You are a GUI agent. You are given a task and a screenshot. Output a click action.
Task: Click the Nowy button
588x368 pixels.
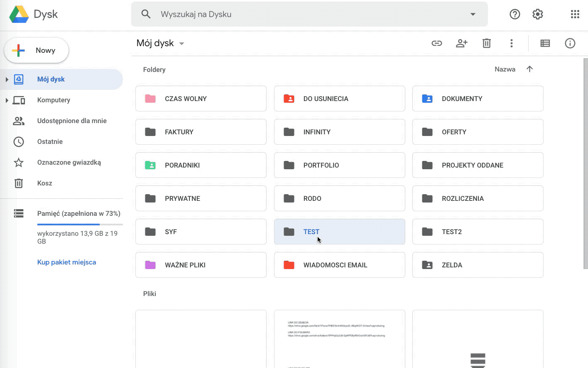click(x=37, y=50)
